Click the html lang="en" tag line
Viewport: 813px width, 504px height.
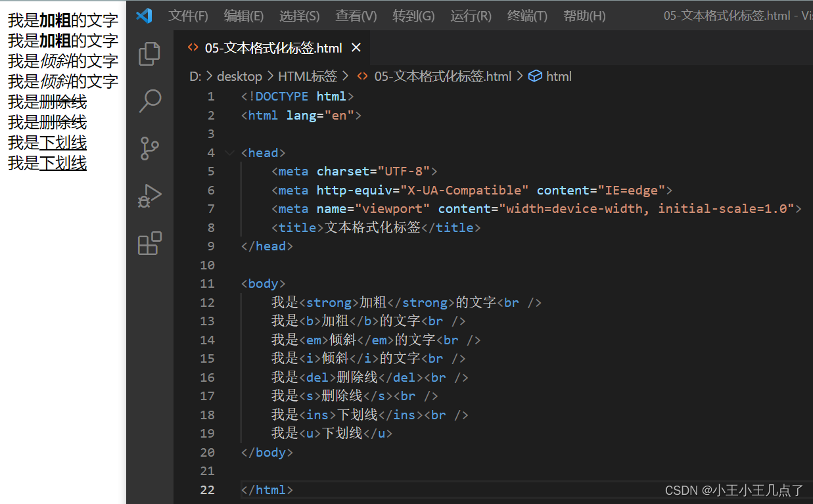tap(302, 116)
